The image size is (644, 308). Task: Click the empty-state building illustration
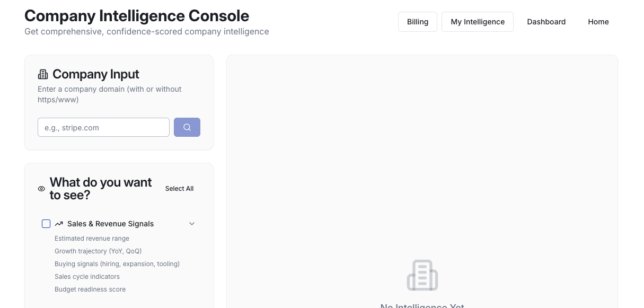pos(422,275)
